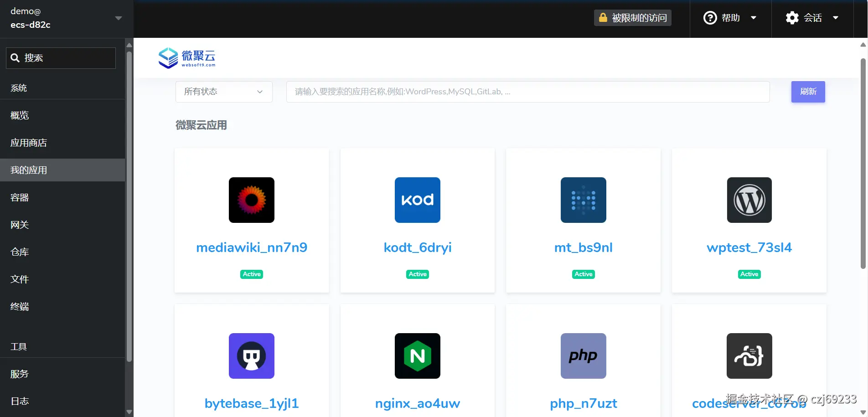
Task: Select the kodt_6dryi Kod app icon
Action: pyautogui.click(x=417, y=200)
